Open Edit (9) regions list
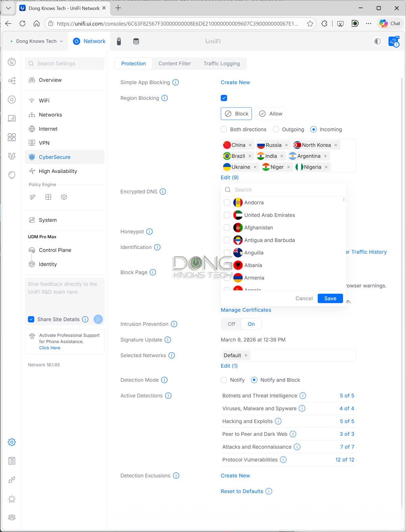406x532 pixels. [230, 177]
